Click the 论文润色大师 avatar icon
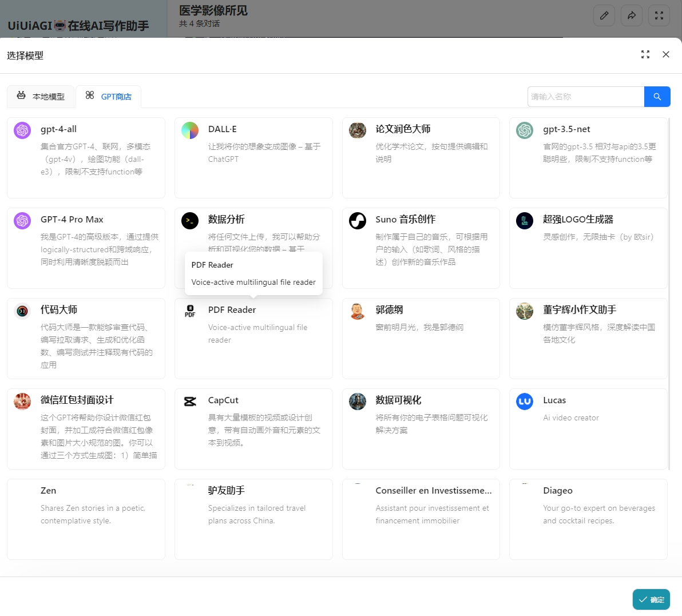682x616 pixels. (358, 130)
